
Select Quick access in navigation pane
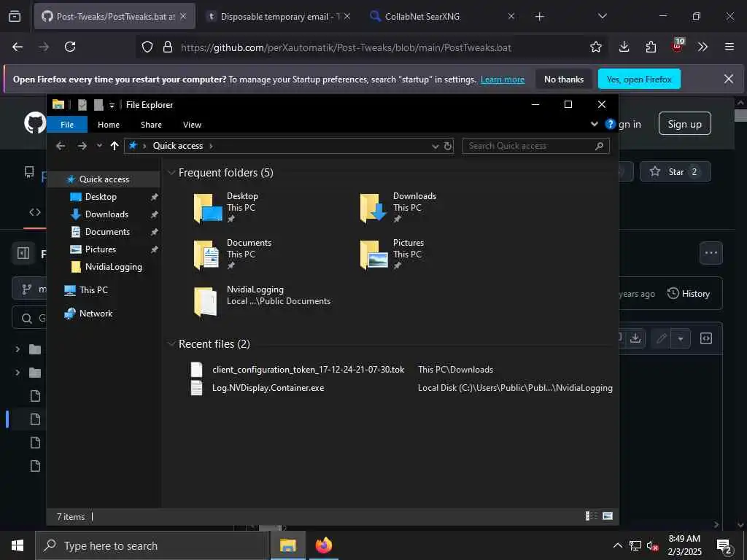click(104, 179)
